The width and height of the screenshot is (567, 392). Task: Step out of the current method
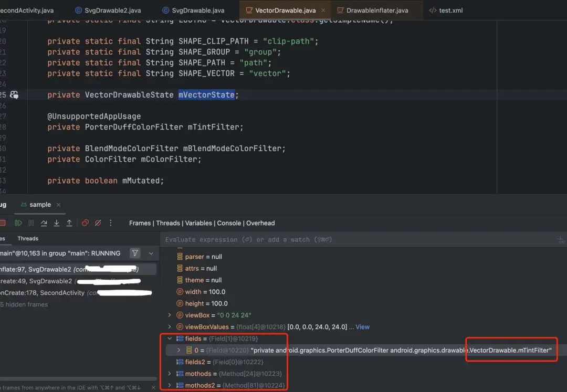click(69, 223)
